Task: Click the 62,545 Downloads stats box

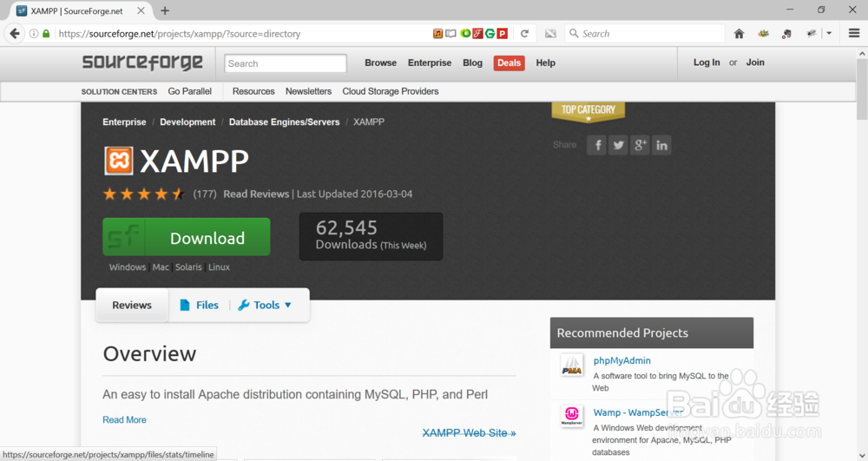Action: pos(371,236)
